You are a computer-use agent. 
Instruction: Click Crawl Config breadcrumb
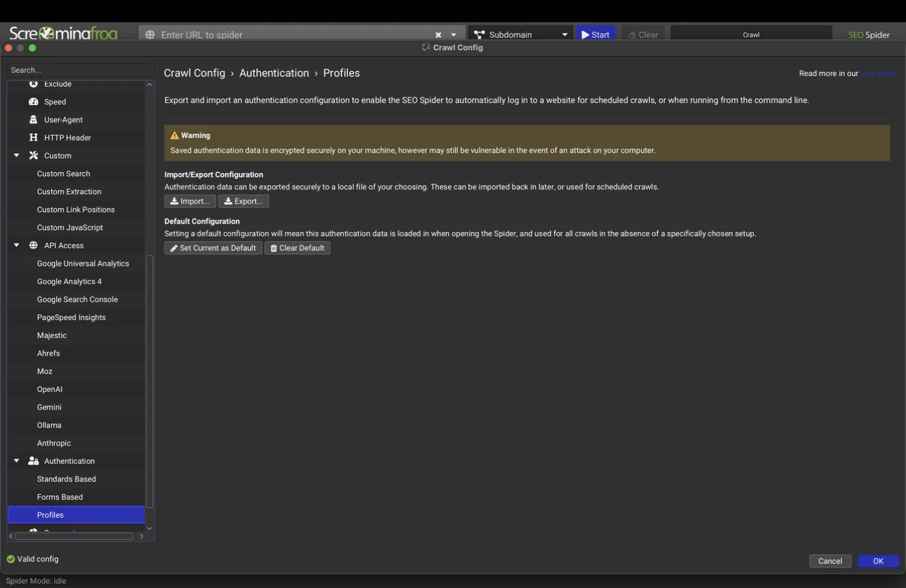click(194, 73)
